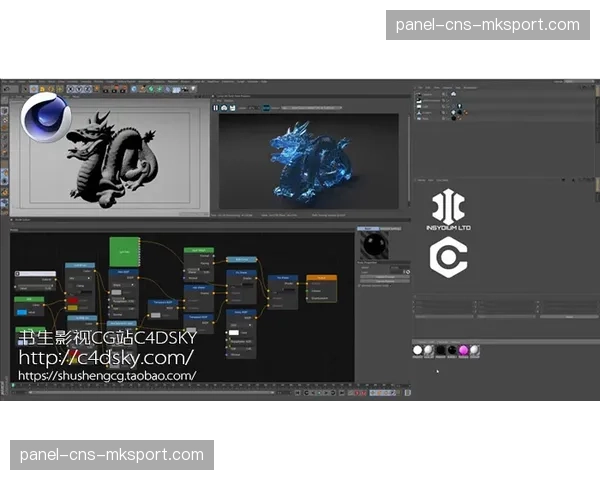Open the shushengcg.taobao.com link
The width and height of the screenshot is (600, 480).
tap(107, 376)
